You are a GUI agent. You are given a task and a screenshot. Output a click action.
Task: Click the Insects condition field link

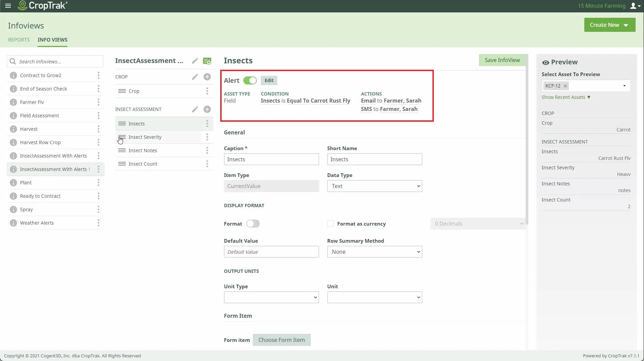270,101
